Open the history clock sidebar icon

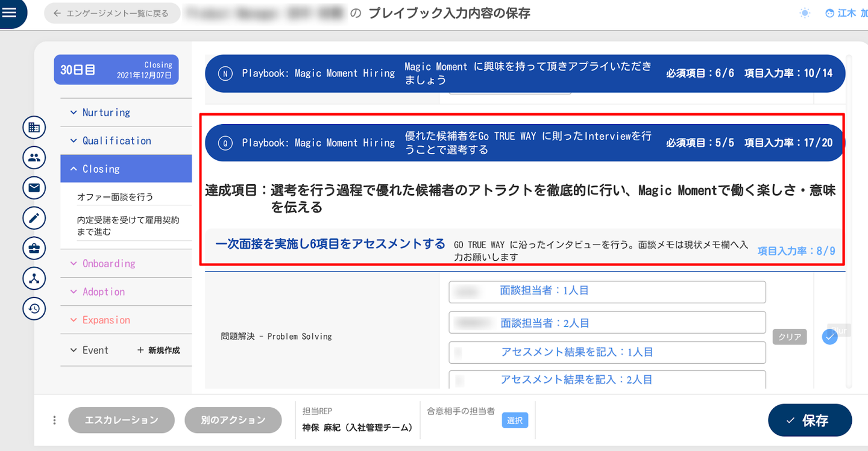pos(34,308)
